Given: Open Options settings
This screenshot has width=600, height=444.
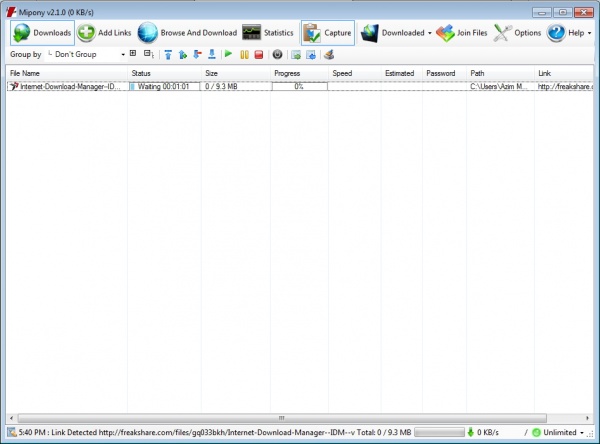Looking at the screenshot, I should pyautogui.click(x=517, y=33).
